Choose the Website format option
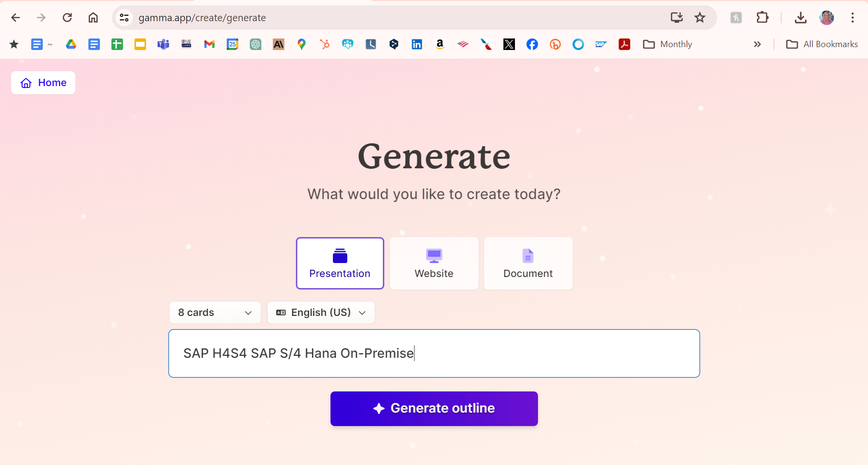The height and width of the screenshot is (465, 868). coord(434,263)
